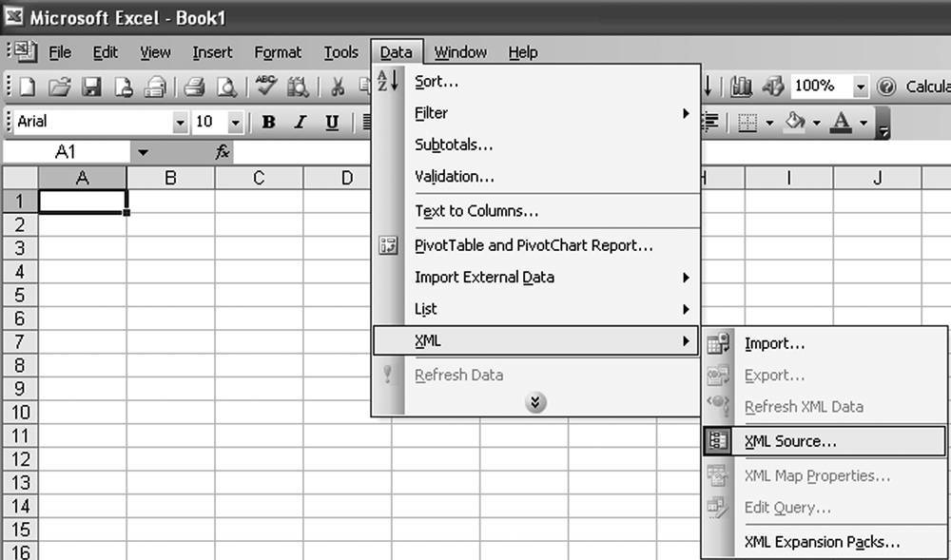Screen dimensions: 951x560
Task: Open the Research binoculars icon
Action: 298,87
